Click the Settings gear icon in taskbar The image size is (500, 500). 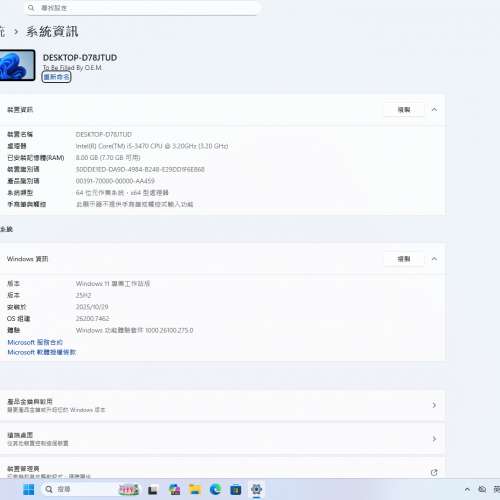tap(256, 490)
